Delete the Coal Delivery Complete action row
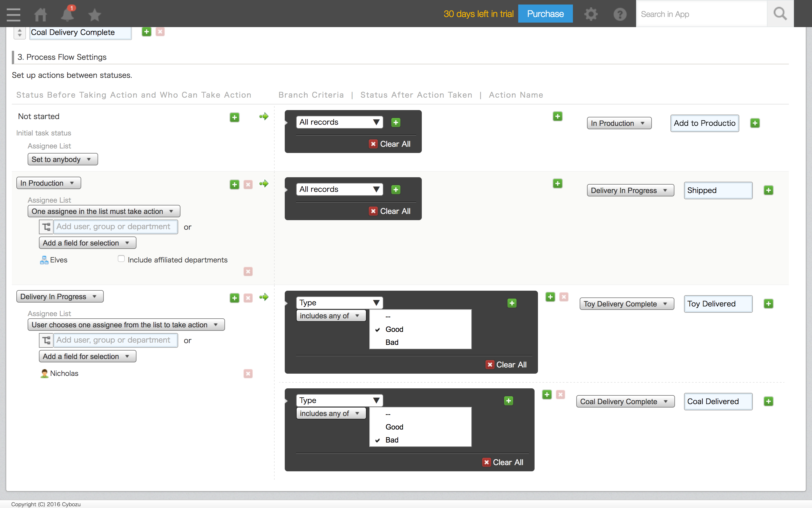This screenshot has height=508, width=812. 560,395
